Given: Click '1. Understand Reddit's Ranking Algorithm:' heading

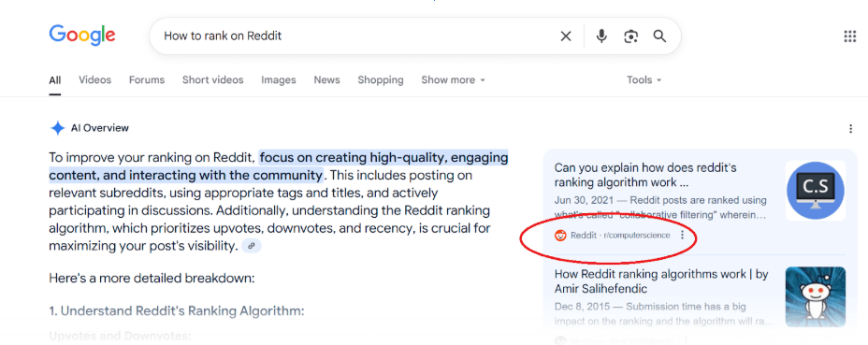Looking at the screenshot, I should coord(177,311).
